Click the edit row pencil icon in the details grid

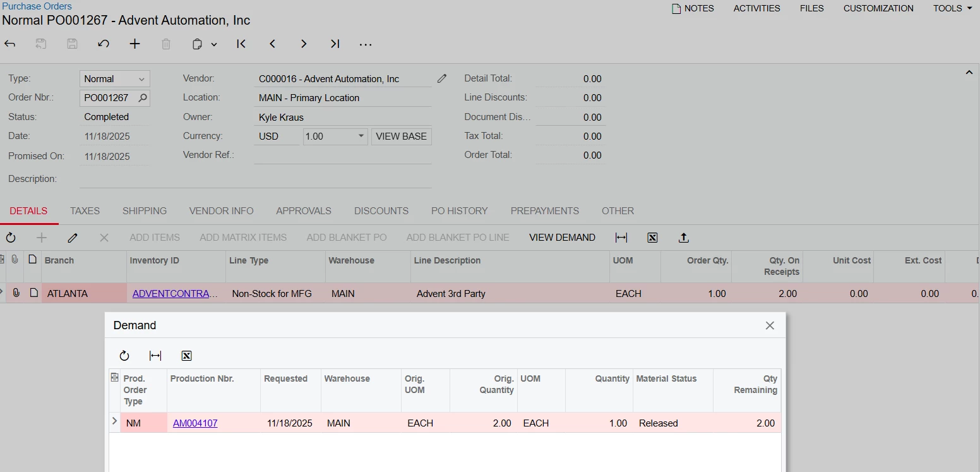click(73, 238)
